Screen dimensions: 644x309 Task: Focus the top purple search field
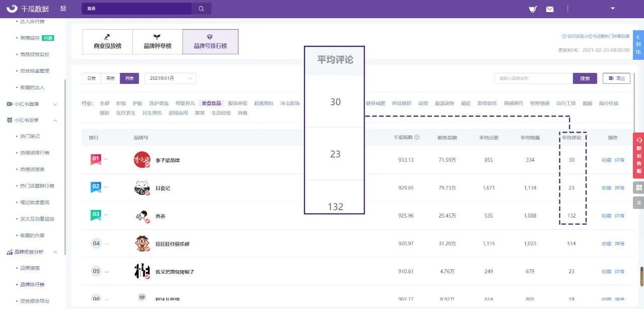pos(137,9)
